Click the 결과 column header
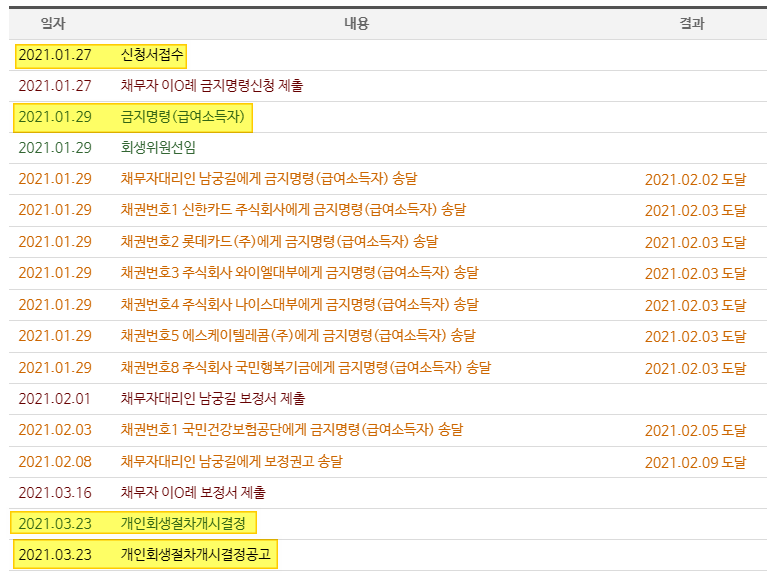Image resolution: width=774 pixels, height=576 pixels. [692, 23]
